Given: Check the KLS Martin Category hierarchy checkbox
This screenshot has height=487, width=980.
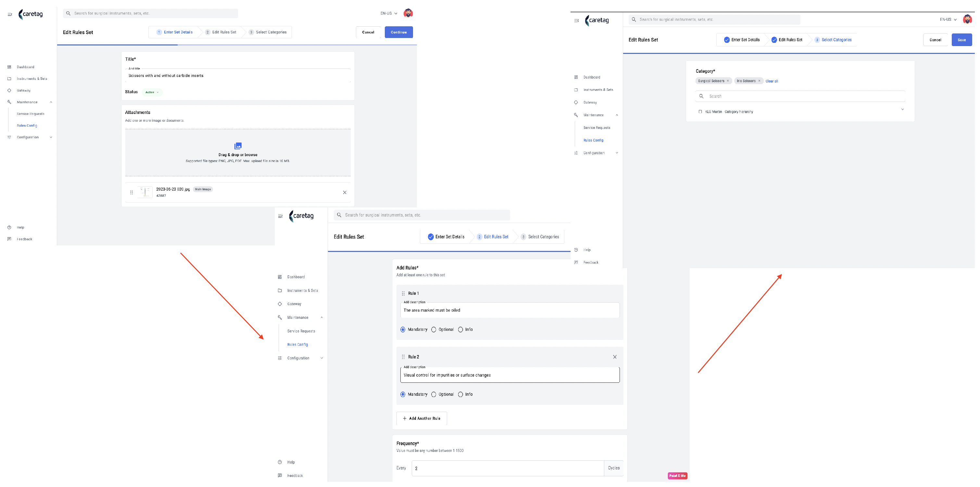Looking at the screenshot, I should point(700,112).
